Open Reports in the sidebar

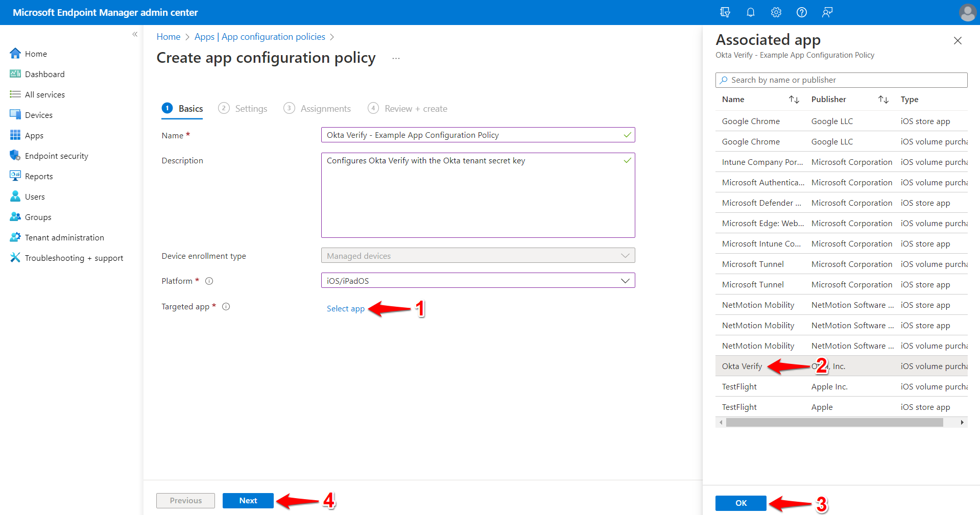coord(39,176)
